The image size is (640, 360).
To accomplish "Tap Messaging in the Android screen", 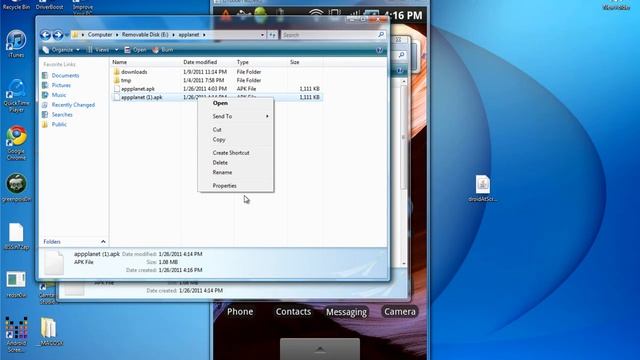I will pyautogui.click(x=346, y=312).
